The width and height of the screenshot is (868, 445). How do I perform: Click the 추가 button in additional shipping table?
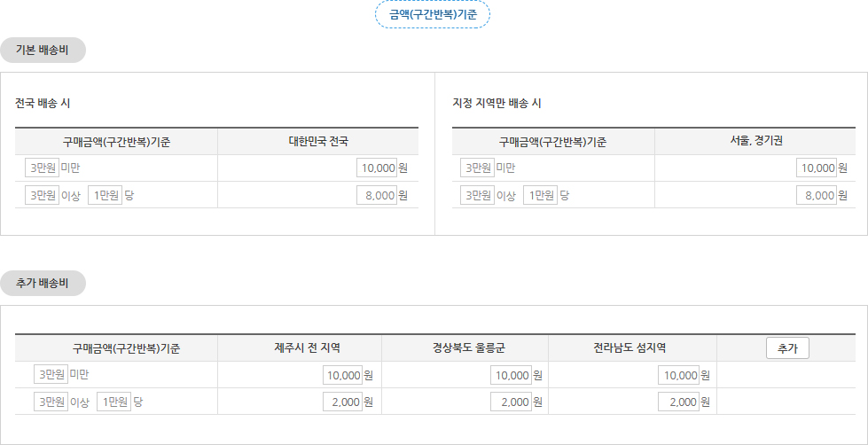pos(787,348)
